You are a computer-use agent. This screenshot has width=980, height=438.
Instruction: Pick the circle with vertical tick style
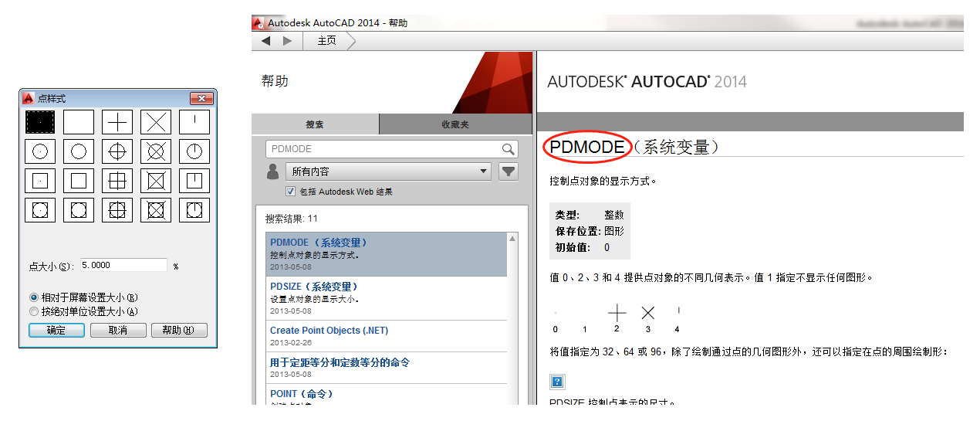pyautogui.click(x=194, y=151)
